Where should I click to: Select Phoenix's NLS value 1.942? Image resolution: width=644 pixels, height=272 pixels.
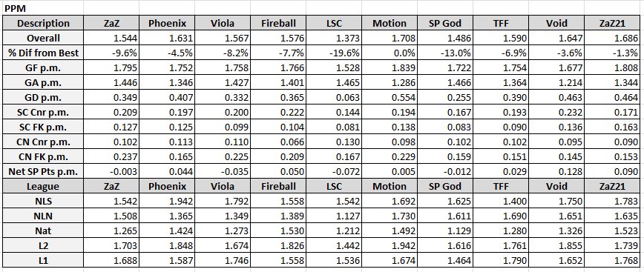tap(167, 201)
